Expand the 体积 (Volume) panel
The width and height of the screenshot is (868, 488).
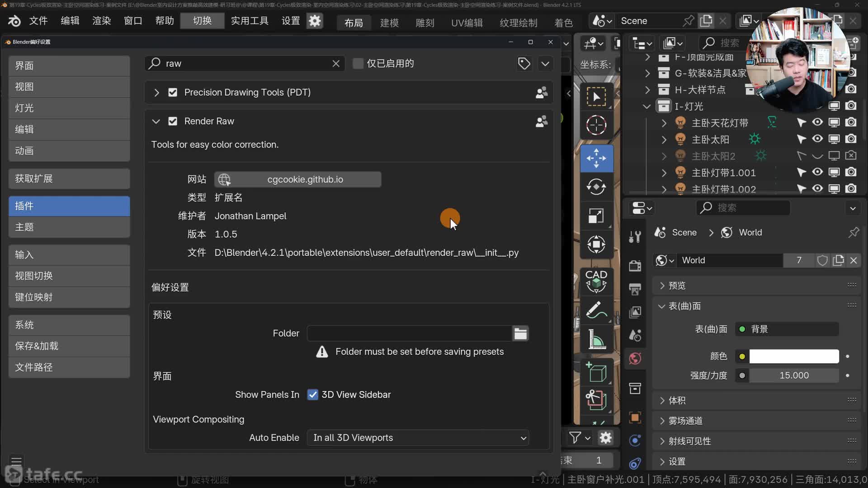click(x=677, y=400)
